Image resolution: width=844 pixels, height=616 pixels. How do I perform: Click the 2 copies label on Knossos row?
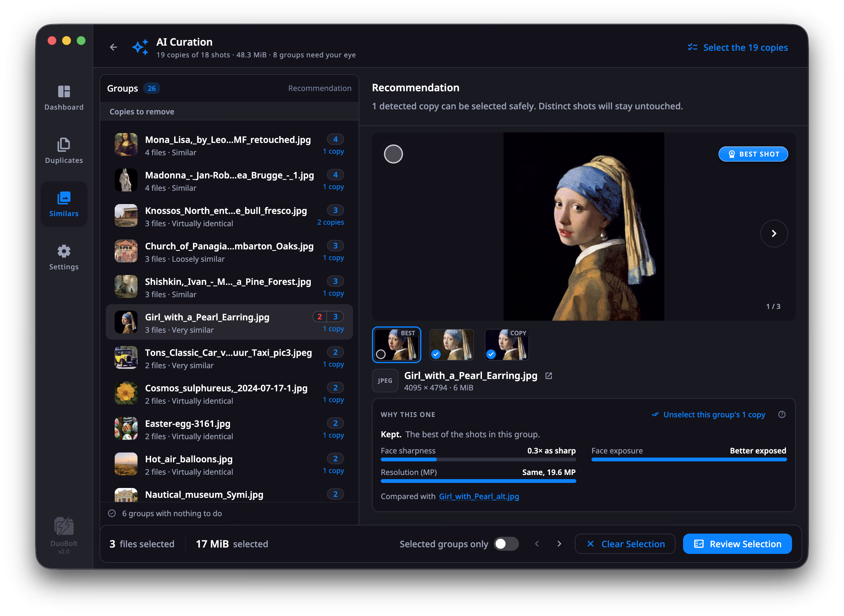pos(330,222)
